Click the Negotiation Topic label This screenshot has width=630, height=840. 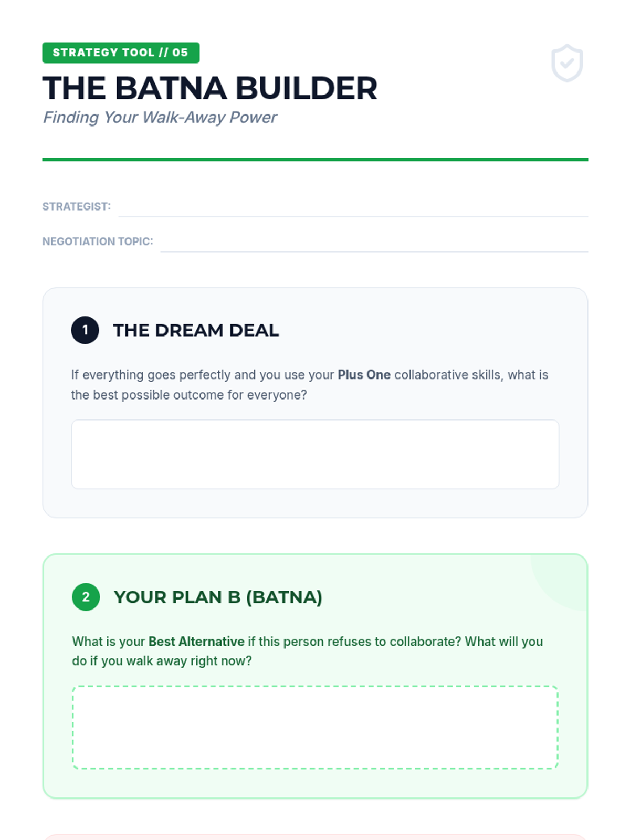[98, 241]
